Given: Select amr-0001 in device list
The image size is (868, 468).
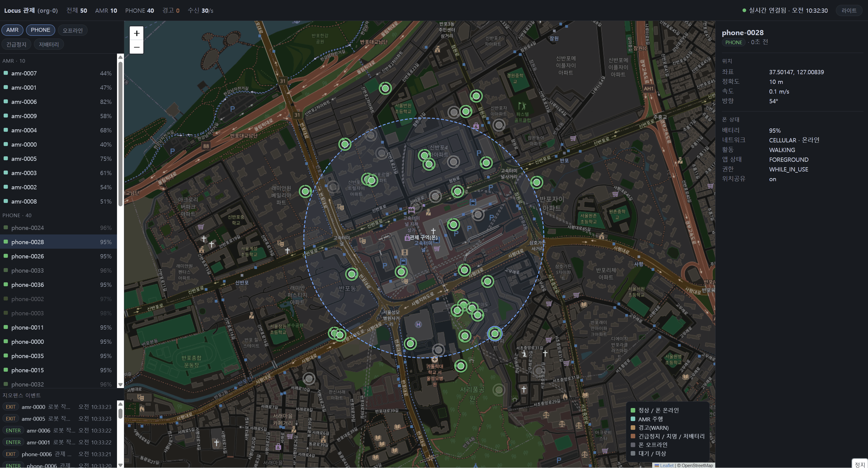Looking at the screenshot, I should point(58,88).
